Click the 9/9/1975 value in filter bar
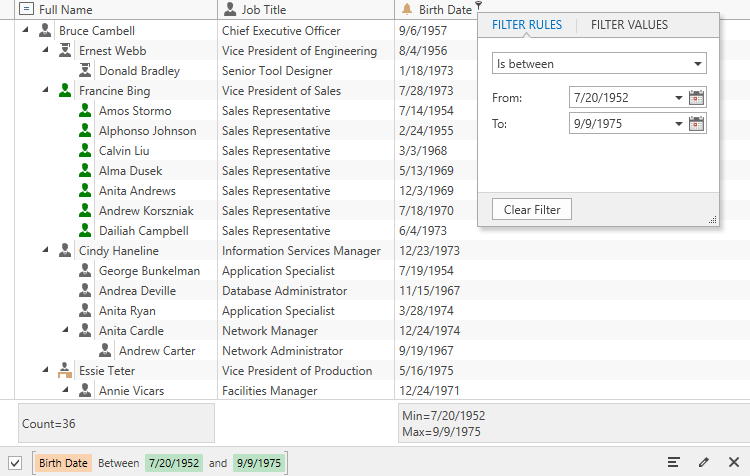 pyautogui.click(x=259, y=463)
